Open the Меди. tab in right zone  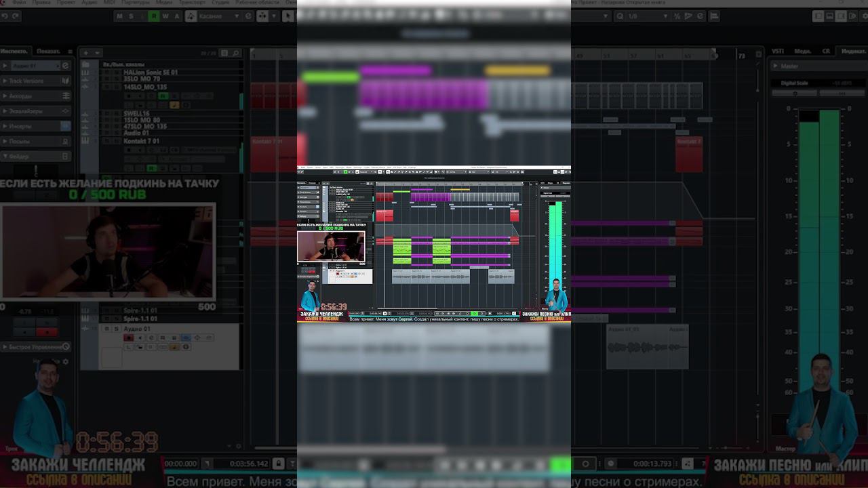pyautogui.click(x=803, y=51)
